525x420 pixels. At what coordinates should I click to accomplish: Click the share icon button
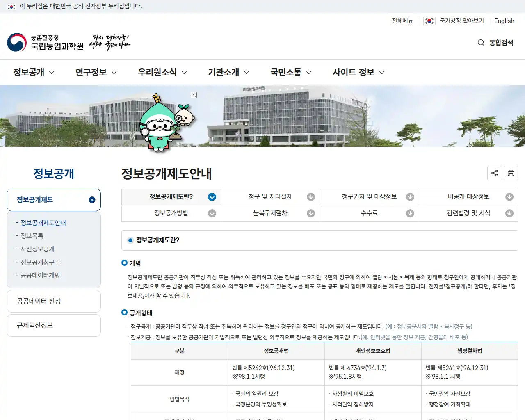(x=495, y=173)
